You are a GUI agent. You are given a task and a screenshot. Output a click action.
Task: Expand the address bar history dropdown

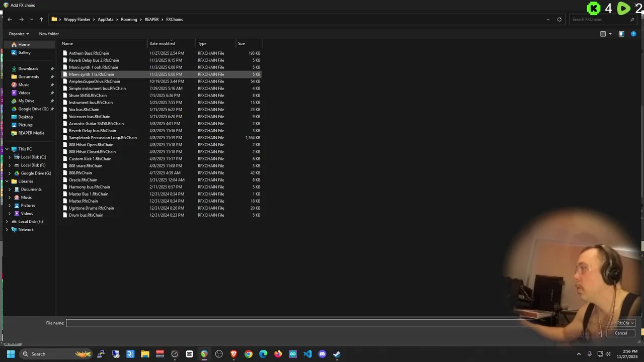click(x=548, y=19)
